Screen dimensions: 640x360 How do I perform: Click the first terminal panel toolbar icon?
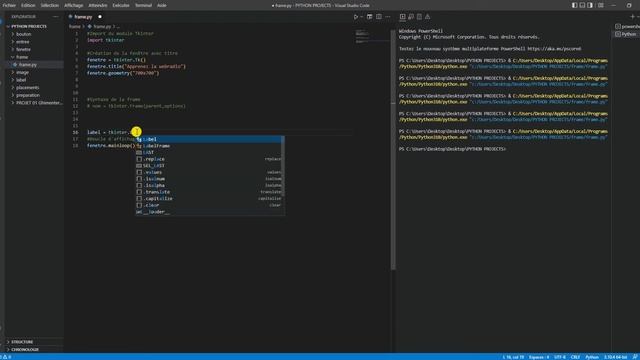point(402,17)
